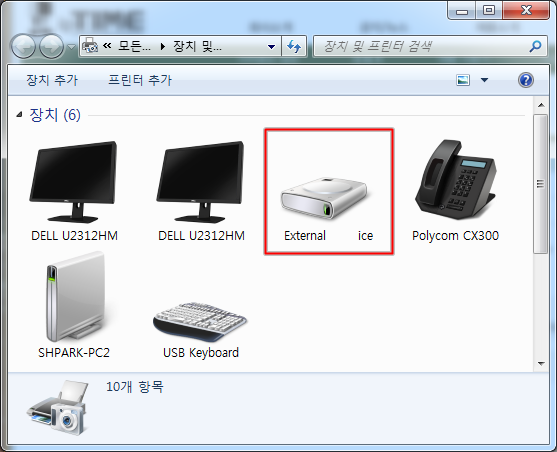Click the vertical scrollbar thumb
Image resolution: width=557 pixels, height=452 pixels.
coord(541,184)
